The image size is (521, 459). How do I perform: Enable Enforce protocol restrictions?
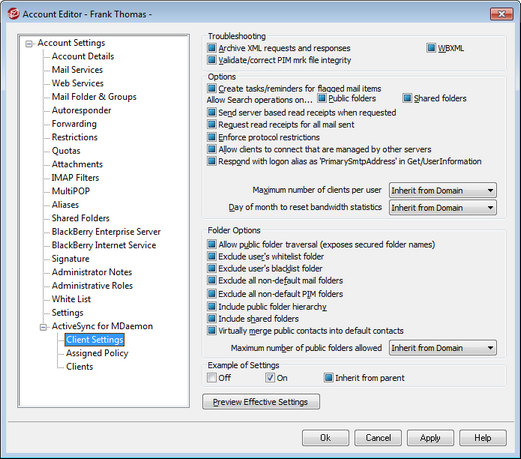tap(212, 137)
